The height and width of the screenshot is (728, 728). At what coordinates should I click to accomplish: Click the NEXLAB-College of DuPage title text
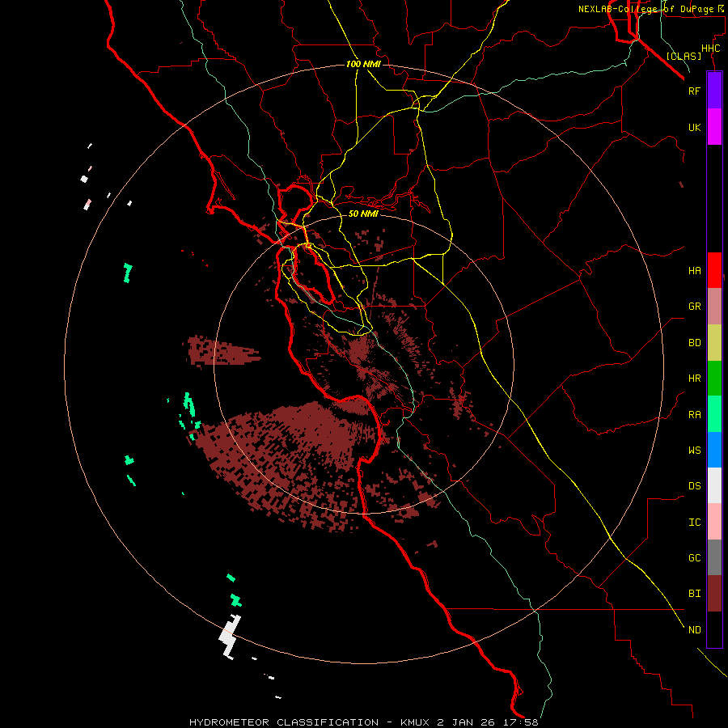[645, 9]
